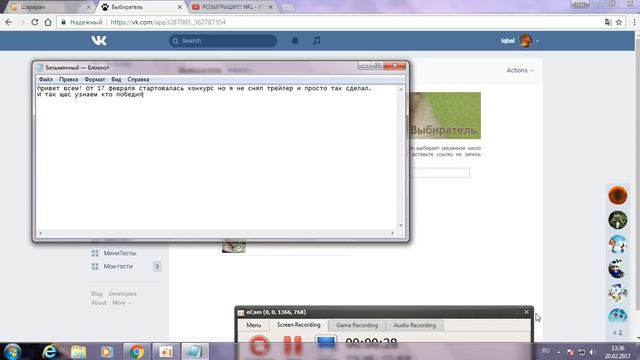Screen dimensions: 640x360
Task: Open the Формат menu in Notepad
Action: pyautogui.click(x=95, y=79)
